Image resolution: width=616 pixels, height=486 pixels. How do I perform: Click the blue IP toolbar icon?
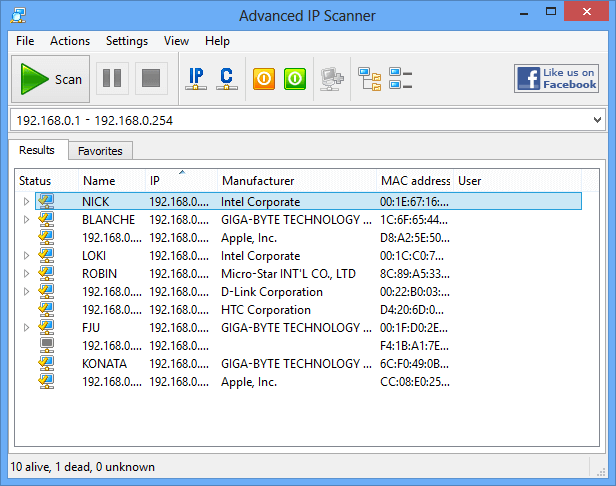(x=196, y=79)
